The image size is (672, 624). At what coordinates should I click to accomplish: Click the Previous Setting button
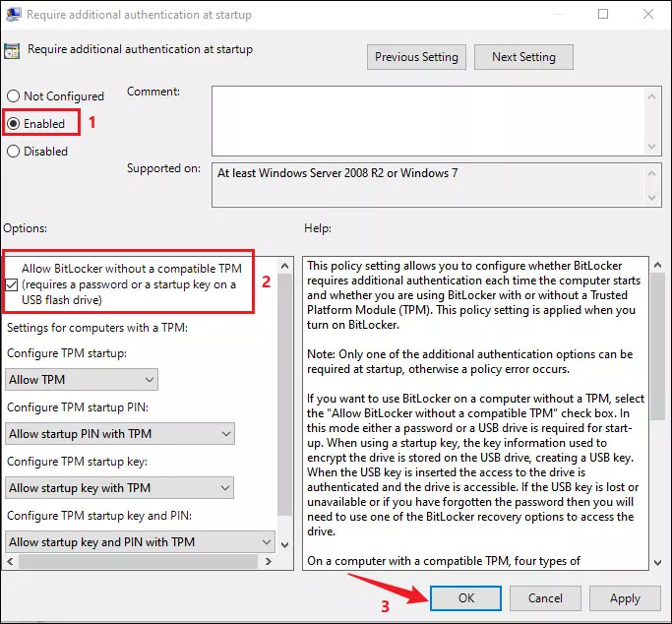(x=416, y=57)
